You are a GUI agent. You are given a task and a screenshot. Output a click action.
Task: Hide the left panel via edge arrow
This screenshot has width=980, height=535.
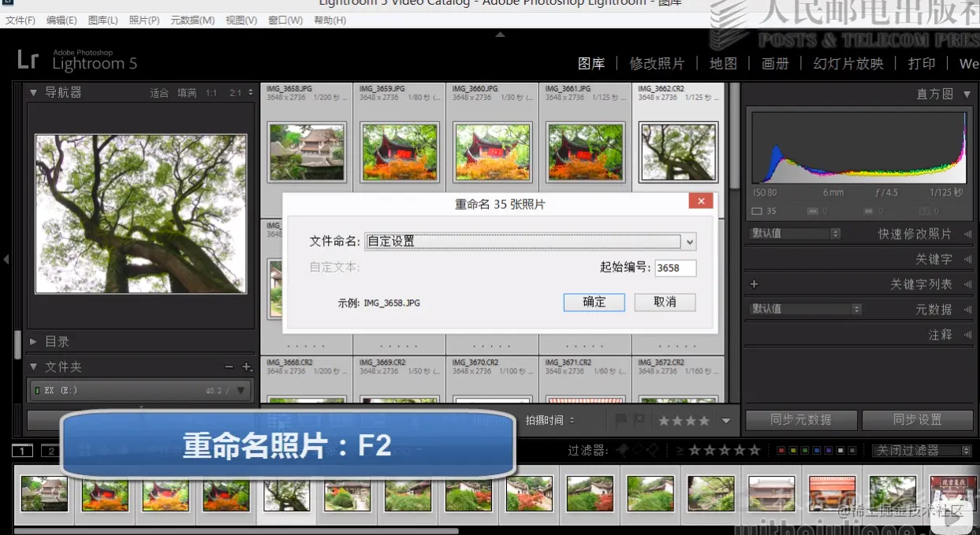tap(6, 258)
